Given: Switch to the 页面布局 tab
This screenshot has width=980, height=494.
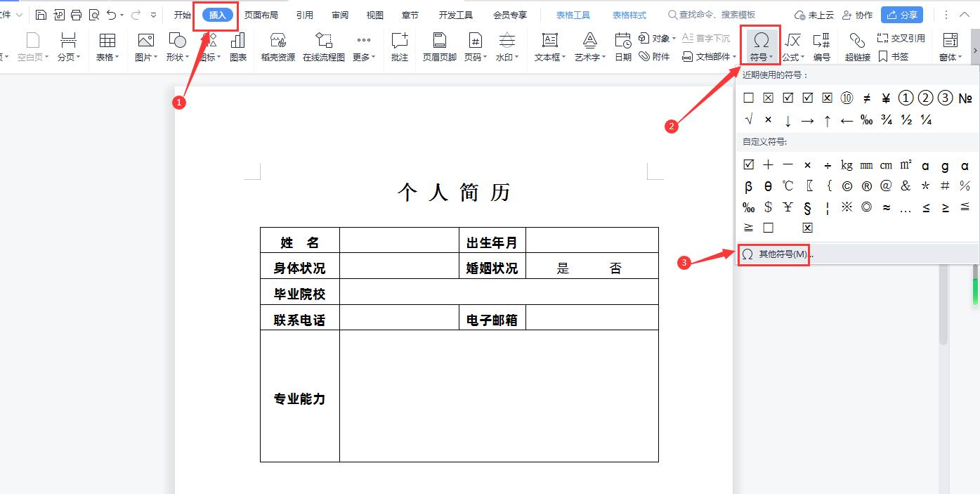Looking at the screenshot, I should 261,15.
